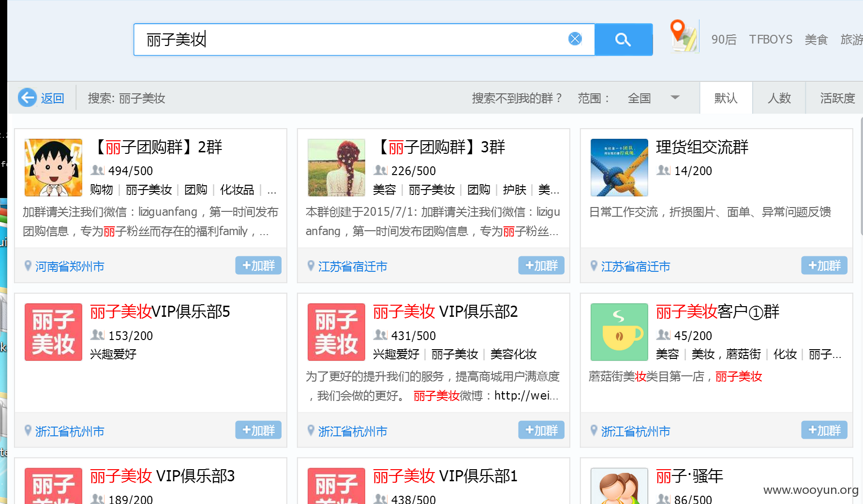The height and width of the screenshot is (504, 863).
Task: Join 丽子美妆VIP俱乐部5 with +加群
Action: point(258,430)
